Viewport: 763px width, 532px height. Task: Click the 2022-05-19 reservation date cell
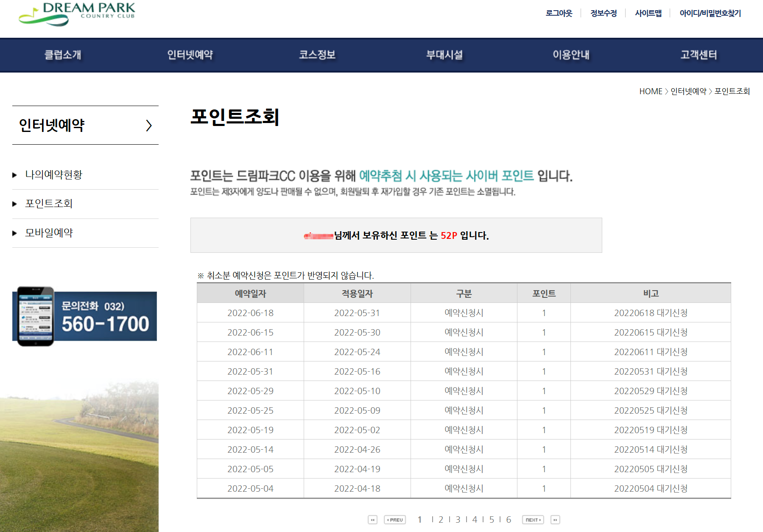coord(250,430)
